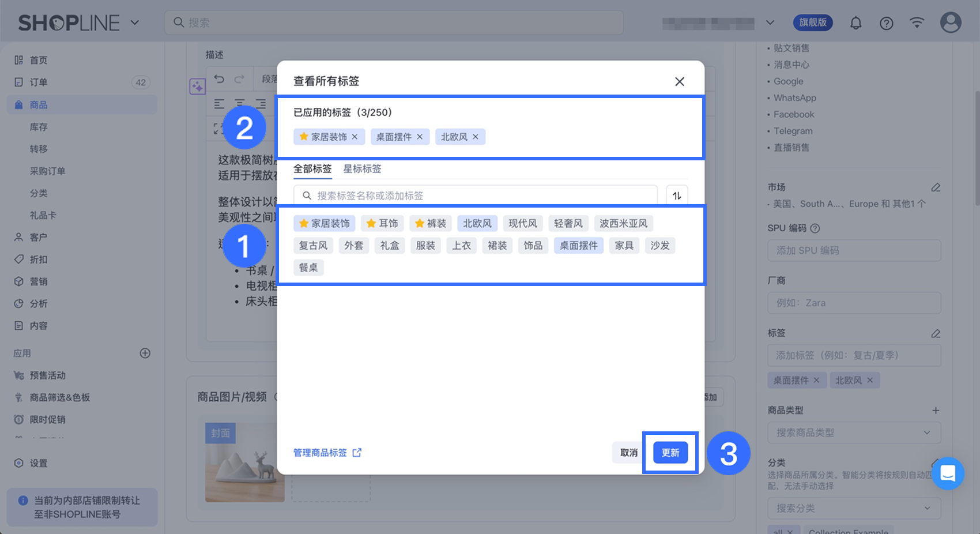Open live chat support bubble
Screen dimensions: 980x534
[948, 473]
